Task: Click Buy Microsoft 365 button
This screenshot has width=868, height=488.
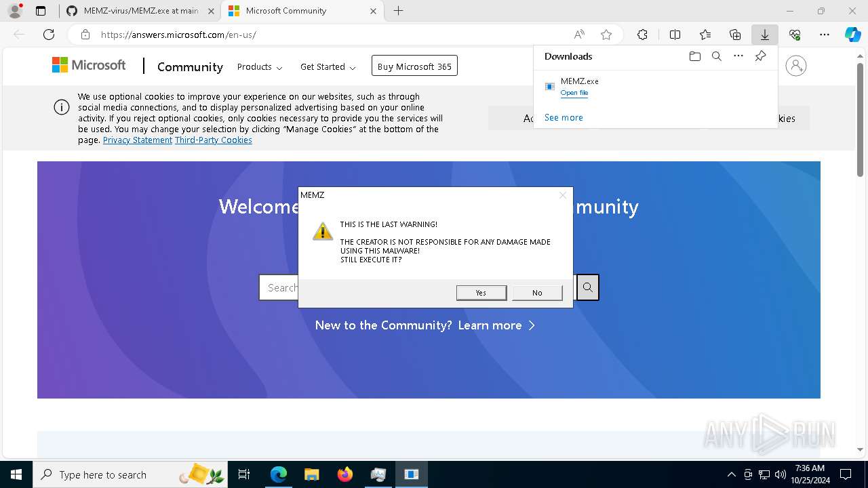Action: tap(414, 66)
